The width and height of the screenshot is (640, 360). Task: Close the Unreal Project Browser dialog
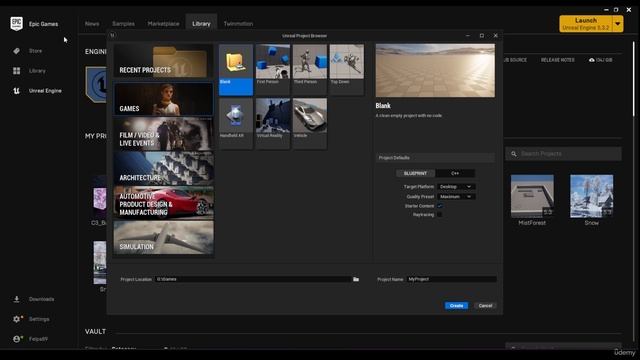tap(496, 36)
